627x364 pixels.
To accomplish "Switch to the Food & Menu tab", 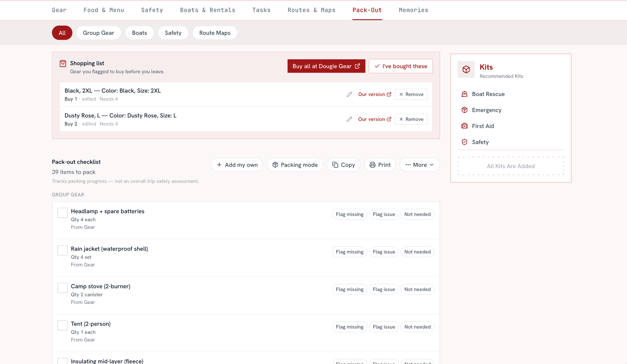I will point(104,10).
